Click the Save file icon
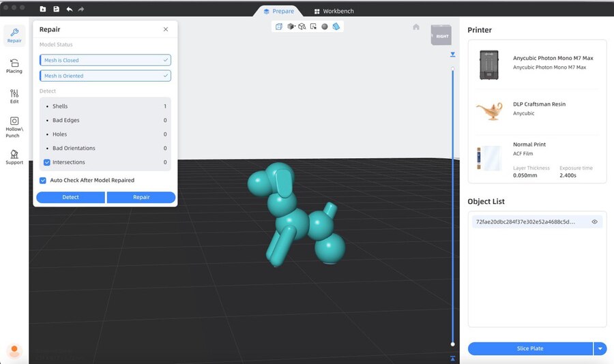Viewport: 614px width, 364px height. pos(56,10)
